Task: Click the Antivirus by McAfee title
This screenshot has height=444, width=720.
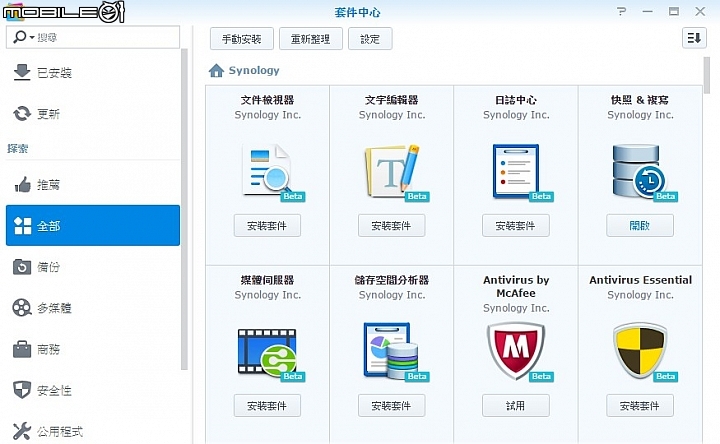Action: point(516,287)
